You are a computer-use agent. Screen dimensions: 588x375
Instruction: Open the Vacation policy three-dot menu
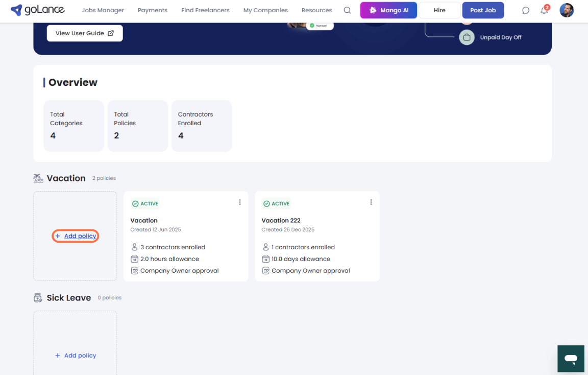pos(240,202)
